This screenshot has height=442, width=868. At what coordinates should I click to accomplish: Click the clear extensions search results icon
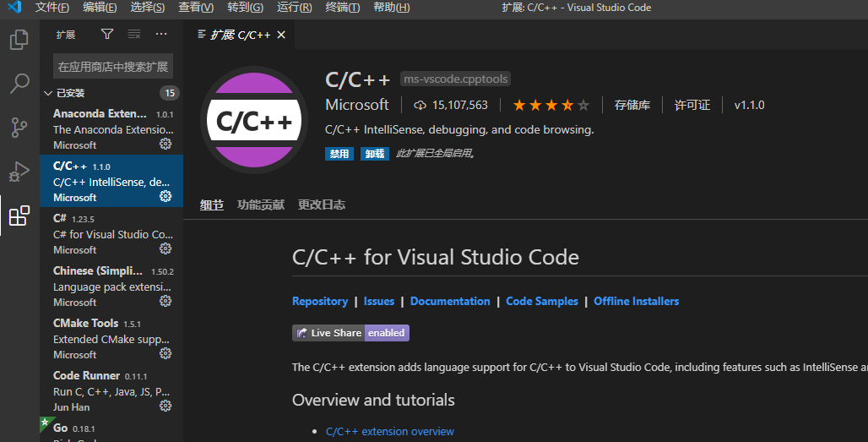[134, 35]
